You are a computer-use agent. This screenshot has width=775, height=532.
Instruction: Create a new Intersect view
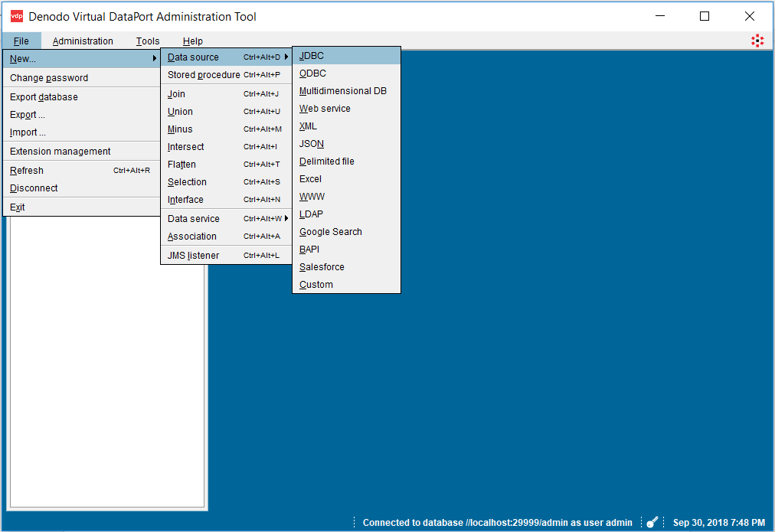click(227, 147)
